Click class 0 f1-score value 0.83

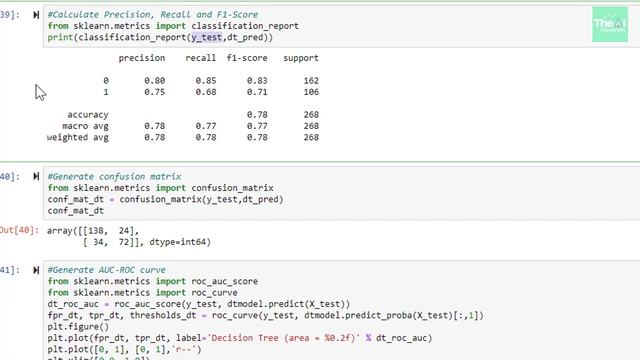[257, 81]
